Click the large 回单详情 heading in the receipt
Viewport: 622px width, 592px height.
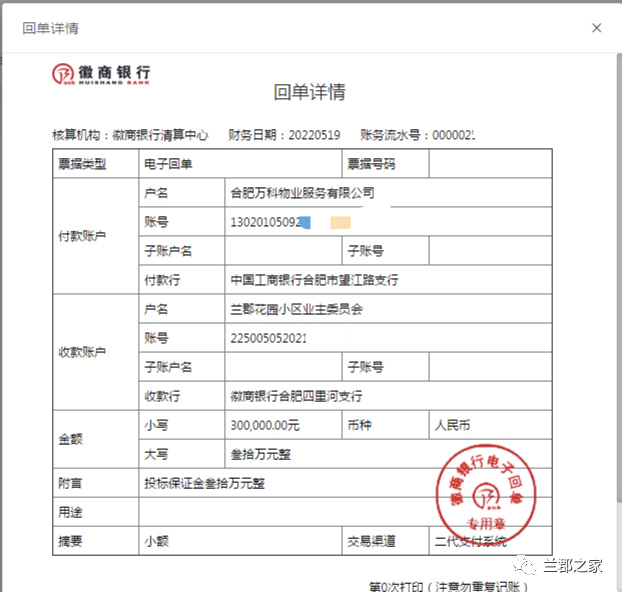coord(309,92)
